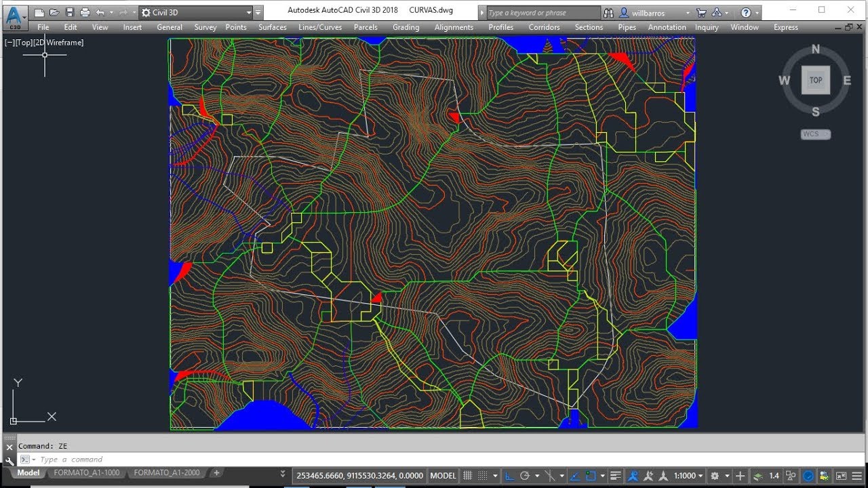Expand workspace gear dropdown arrow in status bar
868x488 pixels.
[726, 476]
